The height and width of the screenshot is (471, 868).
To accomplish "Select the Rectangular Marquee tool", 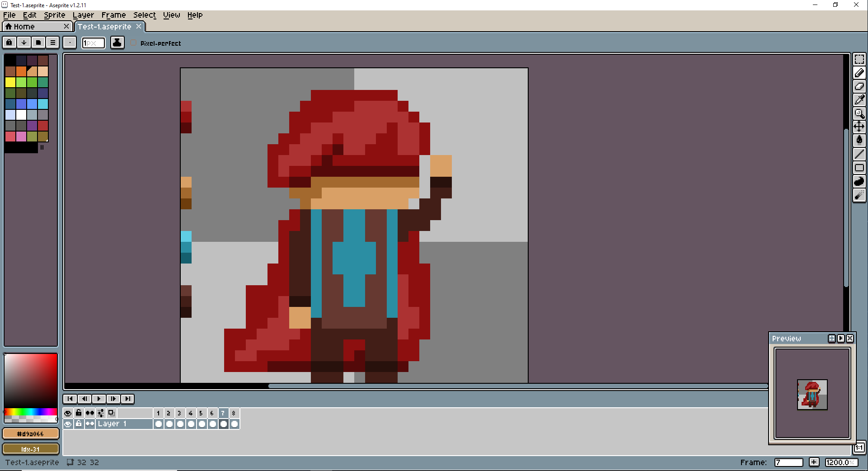I will pyautogui.click(x=859, y=59).
